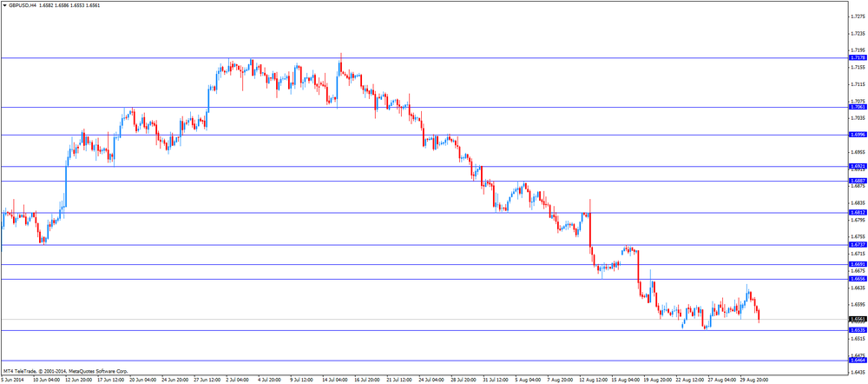Image resolution: width=868 pixels, height=384 pixels.
Task: Click the 1.6795 price axis label
Action: [857, 220]
